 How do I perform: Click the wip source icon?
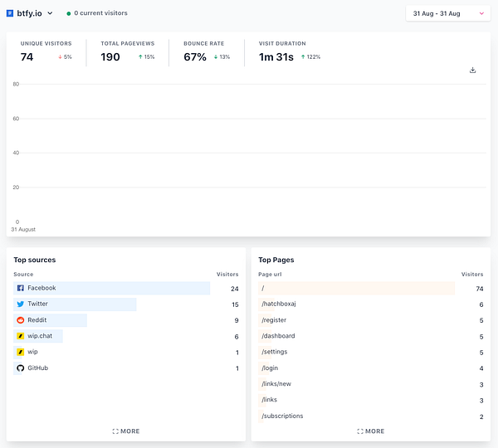click(x=21, y=352)
